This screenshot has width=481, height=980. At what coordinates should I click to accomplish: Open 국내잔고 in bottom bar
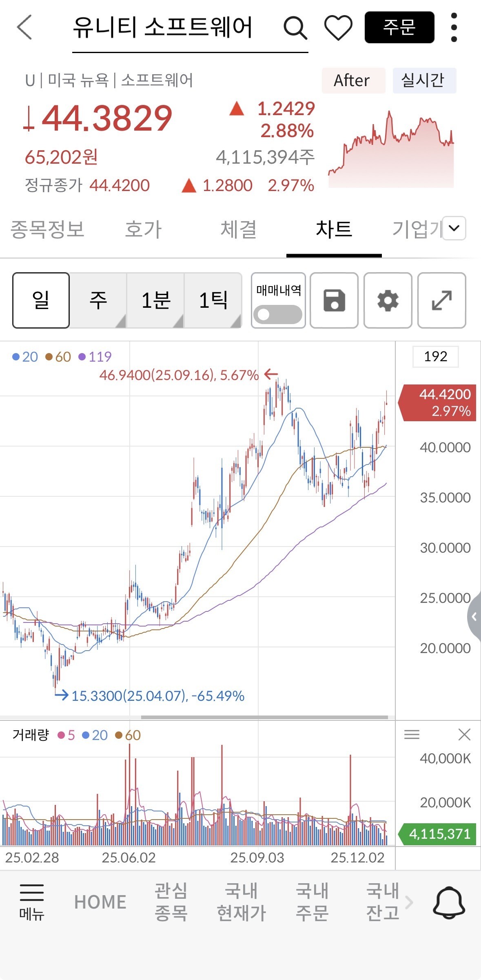(383, 902)
